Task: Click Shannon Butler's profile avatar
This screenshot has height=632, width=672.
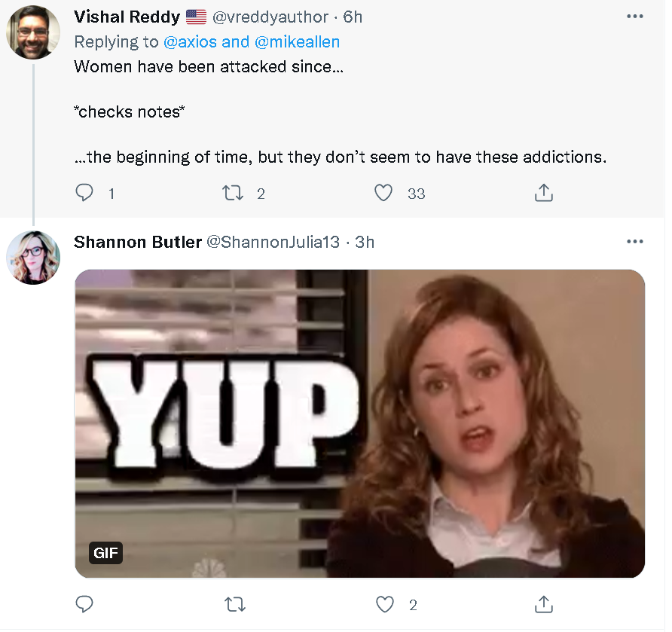Action: pos(33,258)
